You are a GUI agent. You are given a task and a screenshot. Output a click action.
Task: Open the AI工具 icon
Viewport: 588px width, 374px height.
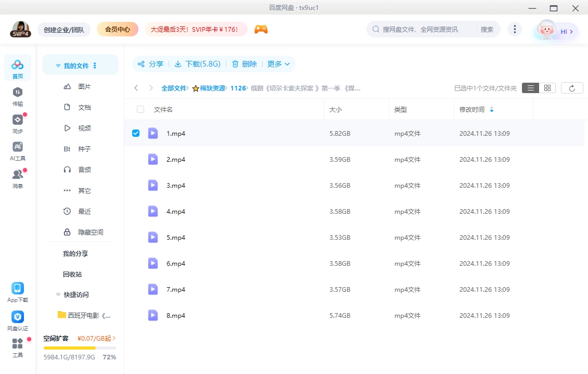tap(18, 151)
